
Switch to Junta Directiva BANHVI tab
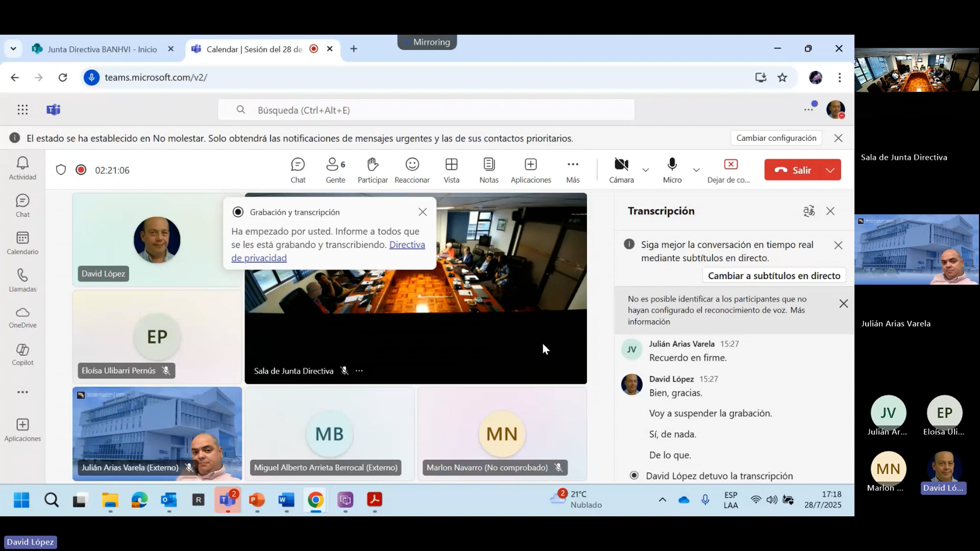tap(102, 49)
